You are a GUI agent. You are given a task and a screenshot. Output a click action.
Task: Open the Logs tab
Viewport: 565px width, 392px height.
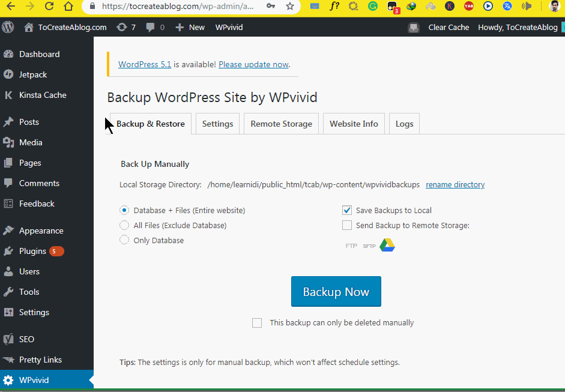point(404,124)
